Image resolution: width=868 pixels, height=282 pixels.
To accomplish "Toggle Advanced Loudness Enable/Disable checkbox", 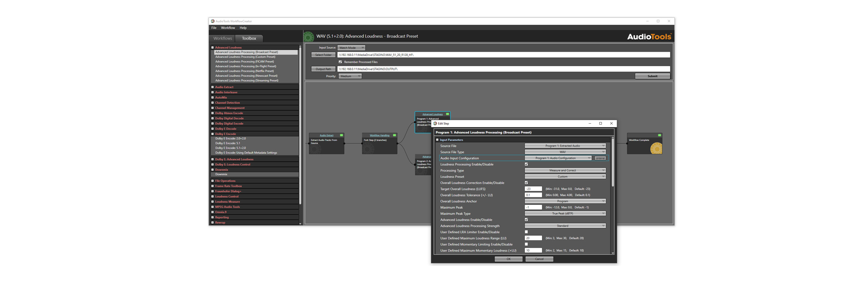I will click(526, 220).
